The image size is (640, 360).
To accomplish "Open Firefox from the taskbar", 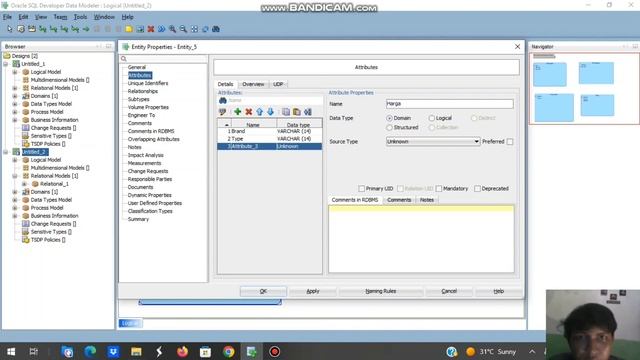I will [182, 351].
